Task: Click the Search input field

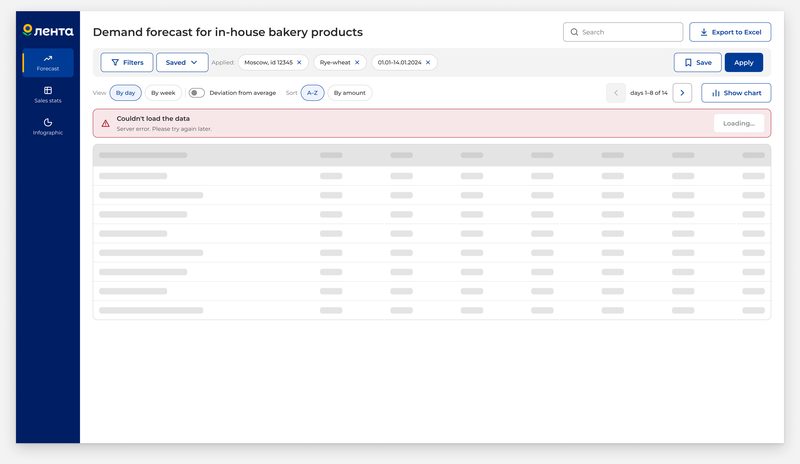Action: (x=623, y=32)
